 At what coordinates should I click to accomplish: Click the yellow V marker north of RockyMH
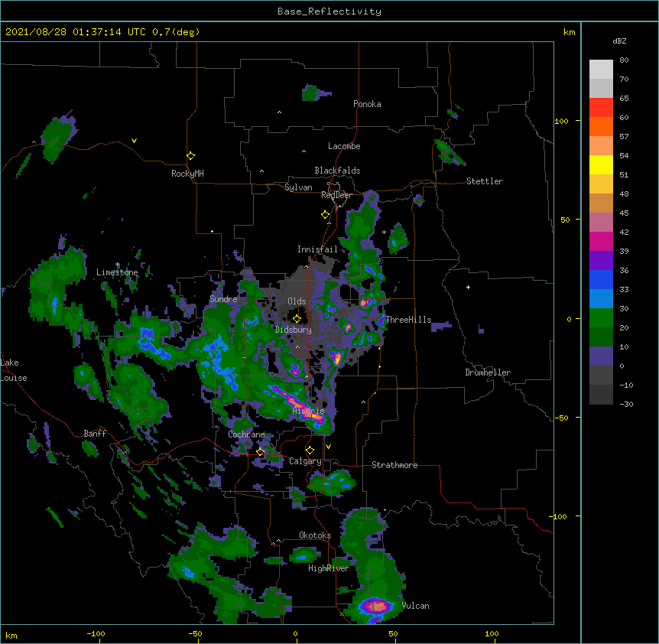pyautogui.click(x=134, y=141)
